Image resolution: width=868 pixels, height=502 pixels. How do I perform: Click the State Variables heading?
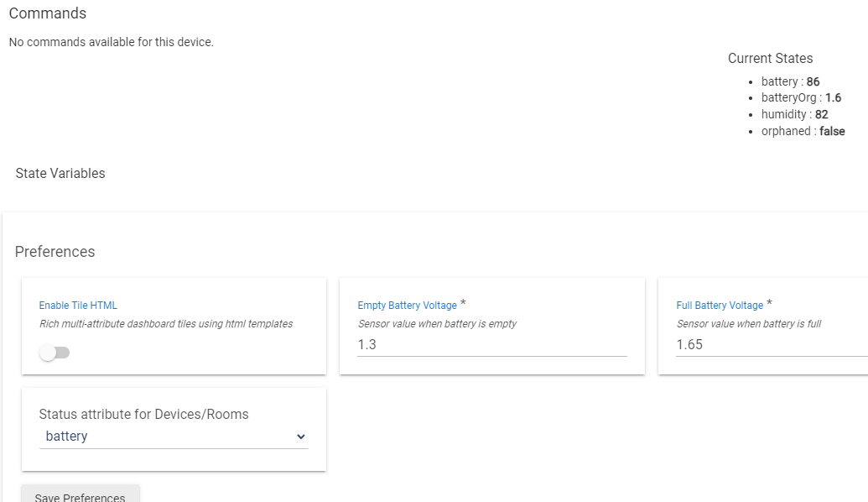point(60,174)
